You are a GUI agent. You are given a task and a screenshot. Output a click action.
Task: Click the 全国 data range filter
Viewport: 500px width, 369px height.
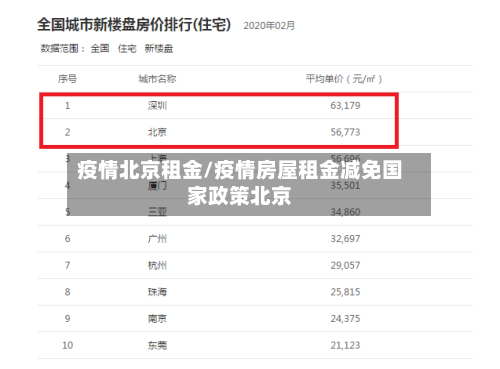click(x=100, y=49)
